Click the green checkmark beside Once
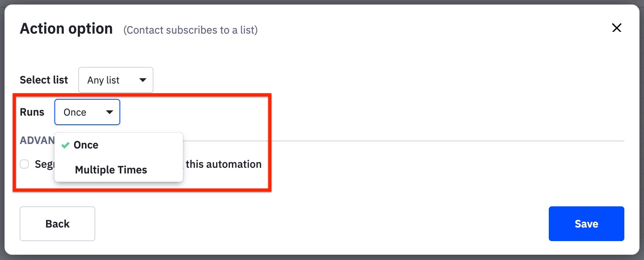Viewport: 644px width, 260px height. pos(65,145)
